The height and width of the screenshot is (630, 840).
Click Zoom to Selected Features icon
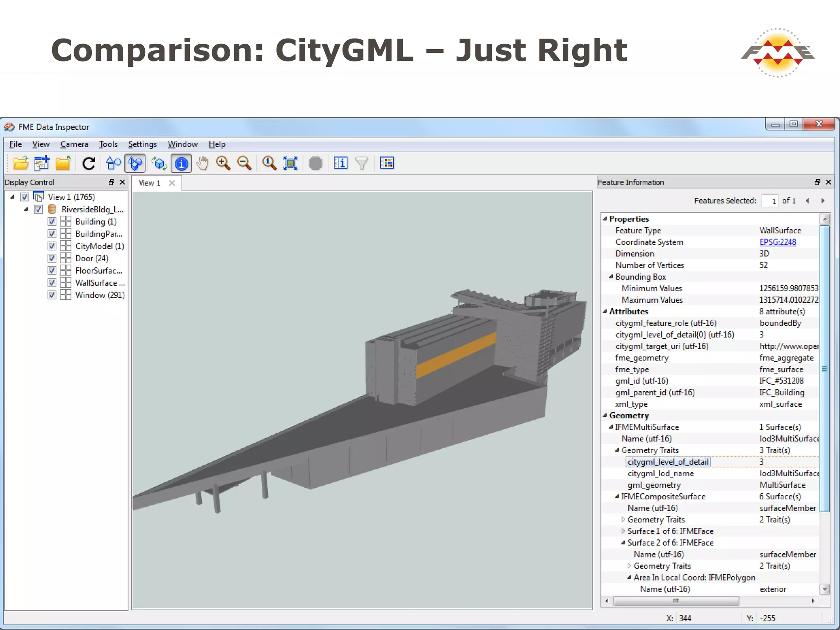point(269,163)
